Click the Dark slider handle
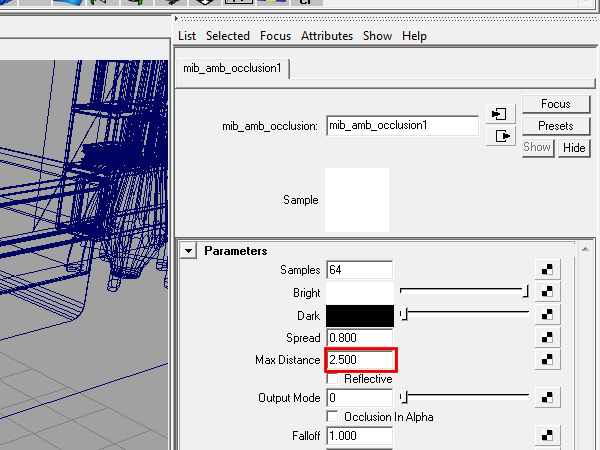Viewport: 600px width, 450px height. [x=404, y=314]
